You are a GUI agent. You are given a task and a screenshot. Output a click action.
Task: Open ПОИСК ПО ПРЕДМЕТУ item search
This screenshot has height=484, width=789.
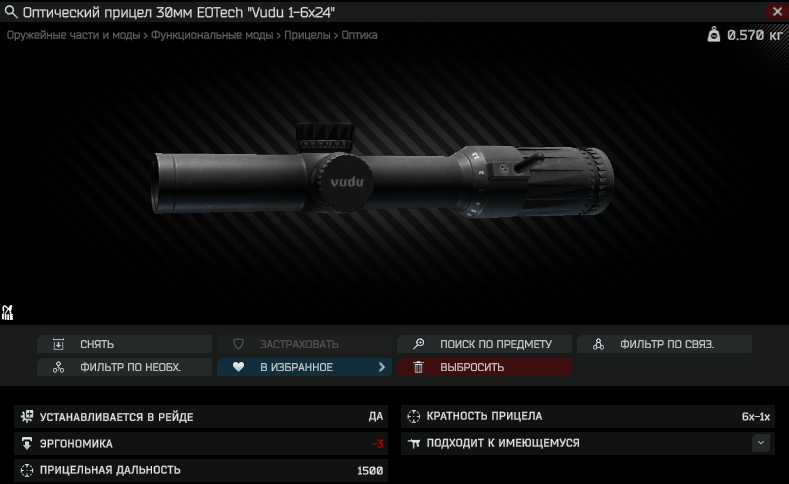[x=484, y=344]
